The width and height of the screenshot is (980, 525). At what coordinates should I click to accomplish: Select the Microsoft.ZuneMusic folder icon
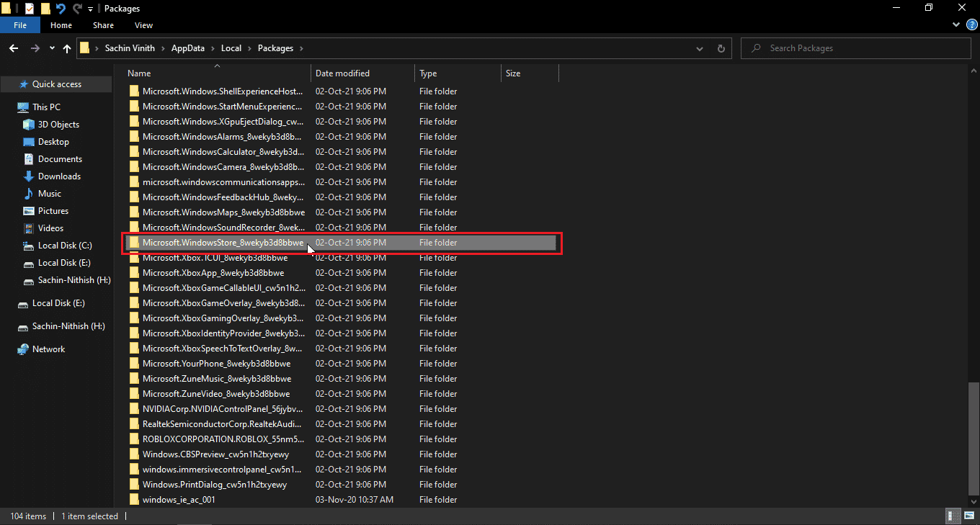[133, 379]
